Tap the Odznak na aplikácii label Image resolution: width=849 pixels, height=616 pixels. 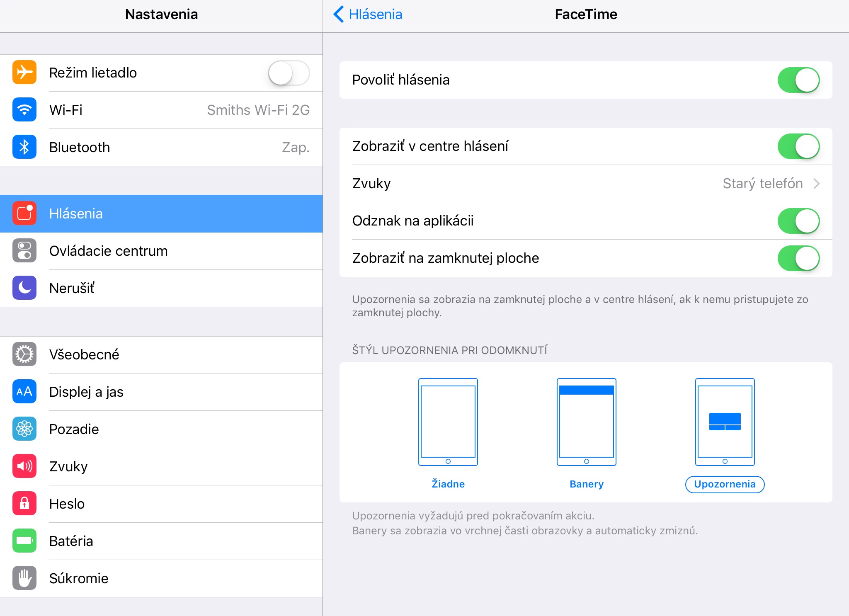[413, 221]
